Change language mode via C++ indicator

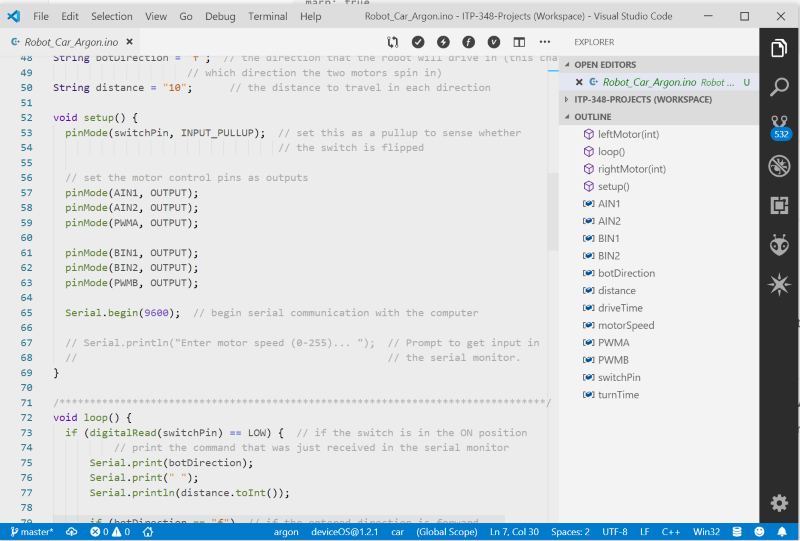pos(671,532)
